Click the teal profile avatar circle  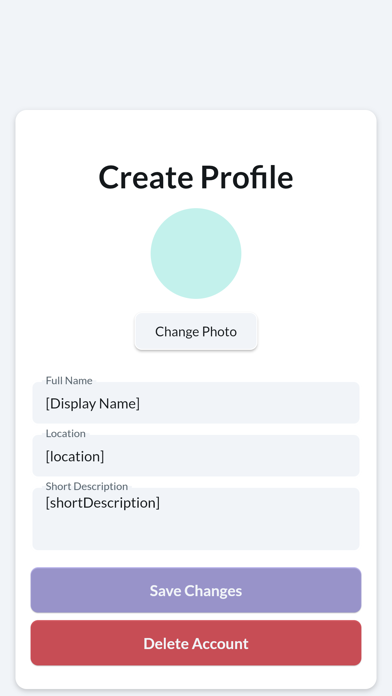[x=196, y=253]
